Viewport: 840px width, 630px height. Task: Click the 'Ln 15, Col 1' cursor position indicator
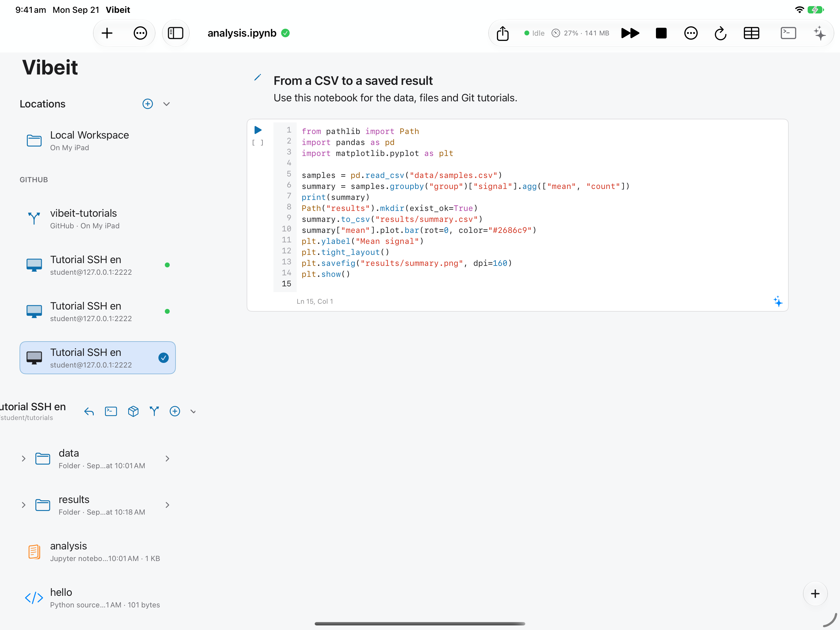coord(314,302)
